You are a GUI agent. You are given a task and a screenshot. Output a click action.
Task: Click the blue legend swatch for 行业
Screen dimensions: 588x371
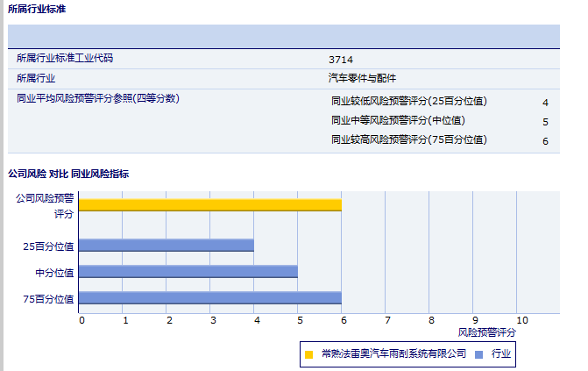[x=478, y=354]
